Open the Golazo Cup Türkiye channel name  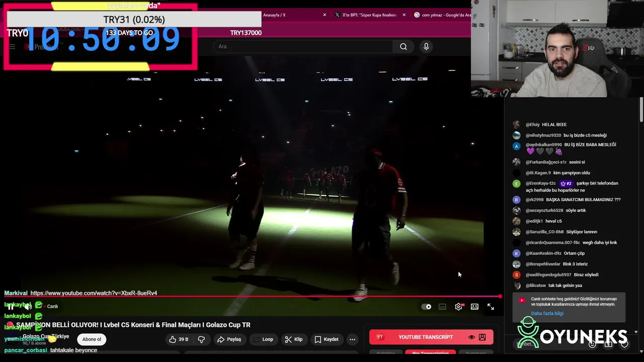coord(46,336)
